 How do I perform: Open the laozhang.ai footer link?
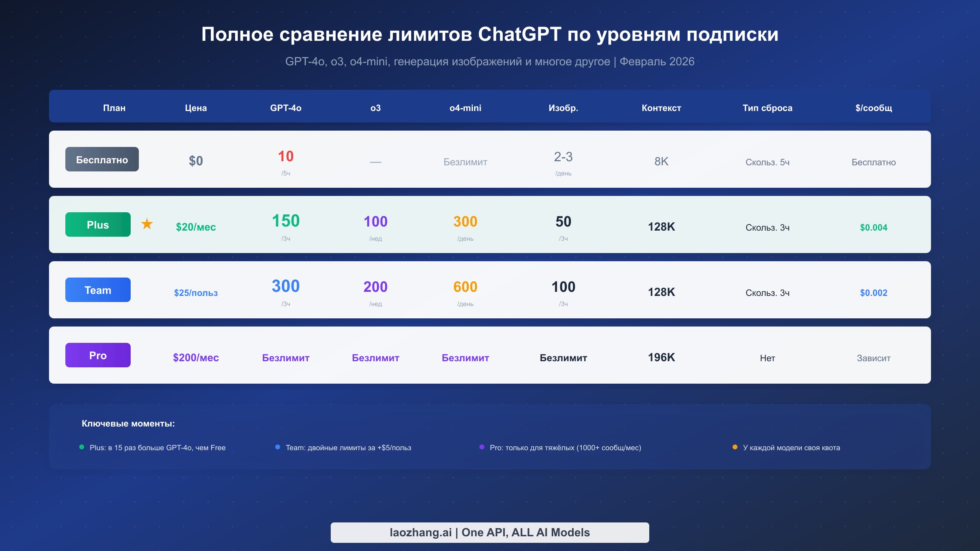pos(490,532)
